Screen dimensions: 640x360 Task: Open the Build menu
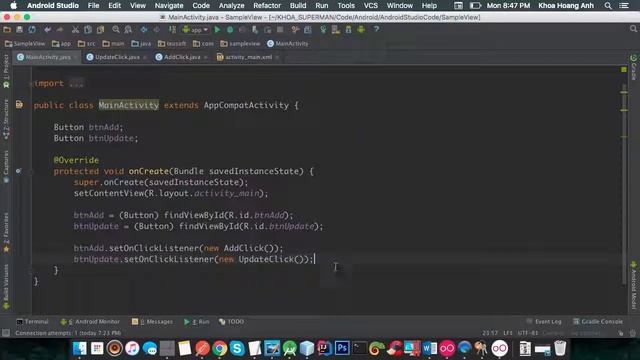(298, 6)
